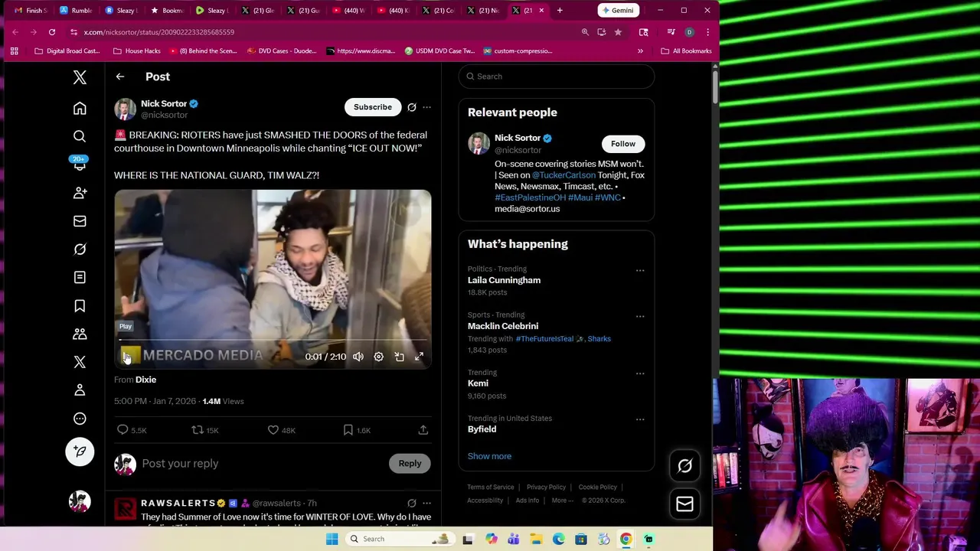Open Lists icon in sidebar
The width and height of the screenshot is (980, 551).
pos(80,277)
